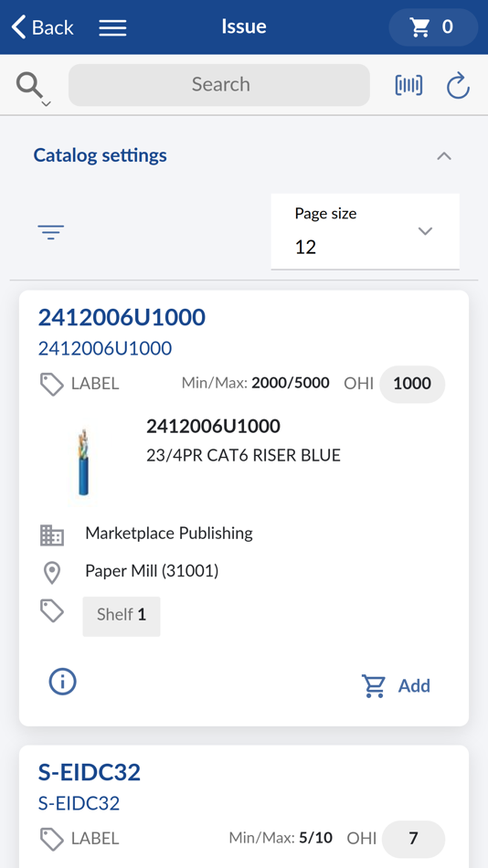The height and width of the screenshot is (868, 488).
Task: Open the lighter S-EIDC32 sublink
Action: click(x=79, y=803)
